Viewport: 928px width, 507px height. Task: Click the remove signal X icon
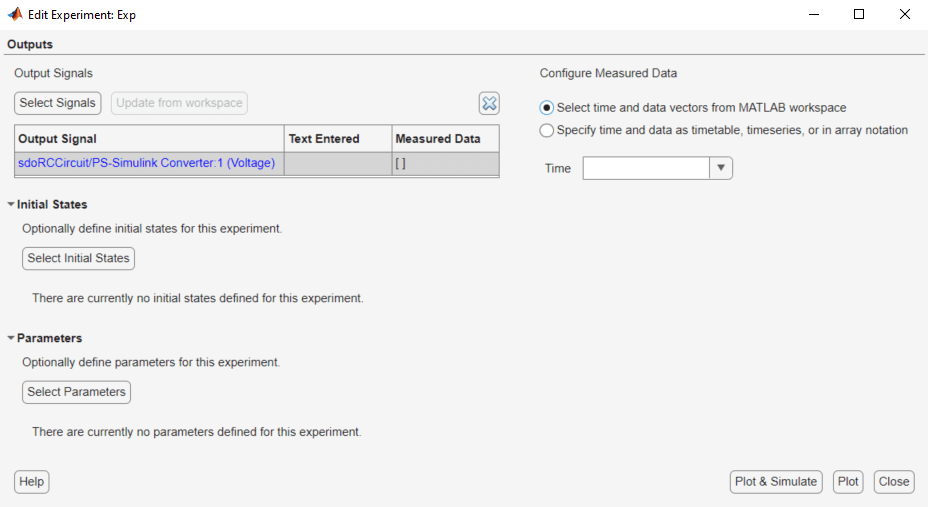pyautogui.click(x=489, y=103)
